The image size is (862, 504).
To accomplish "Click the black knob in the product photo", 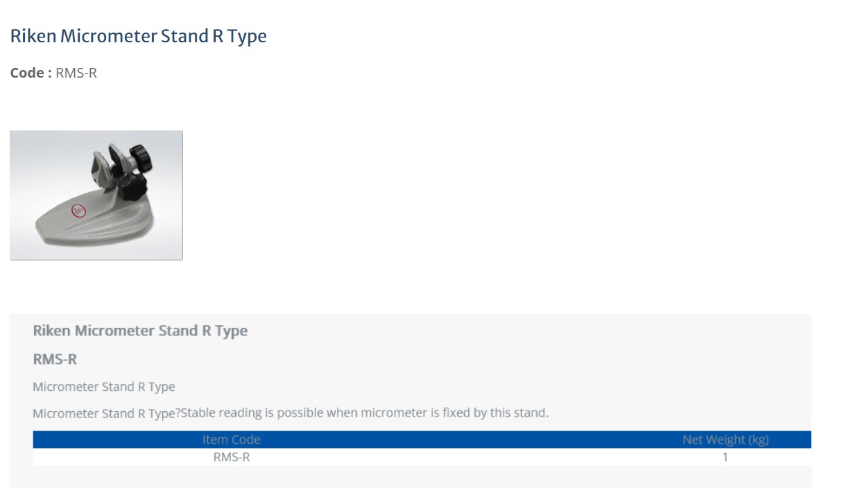I will coord(141,158).
